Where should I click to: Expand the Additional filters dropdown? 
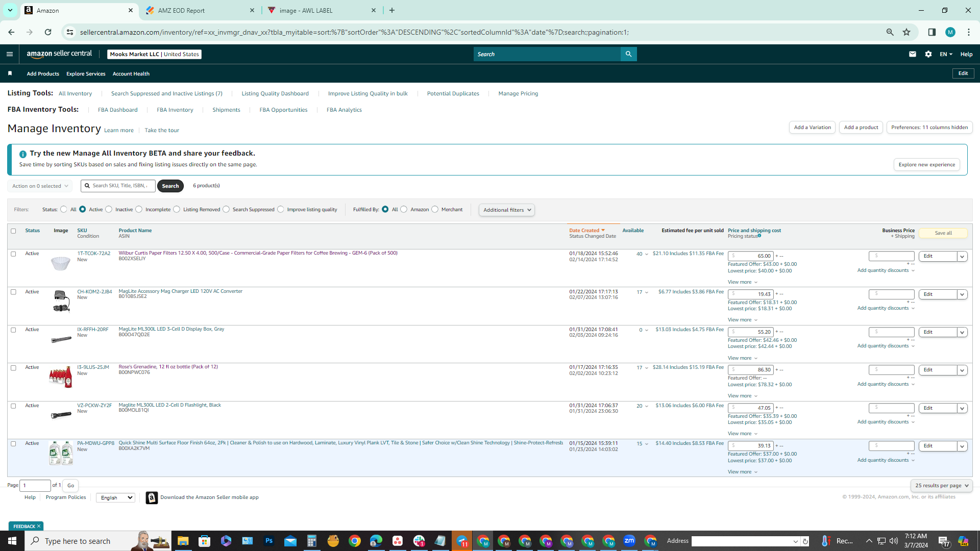coord(507,210)
